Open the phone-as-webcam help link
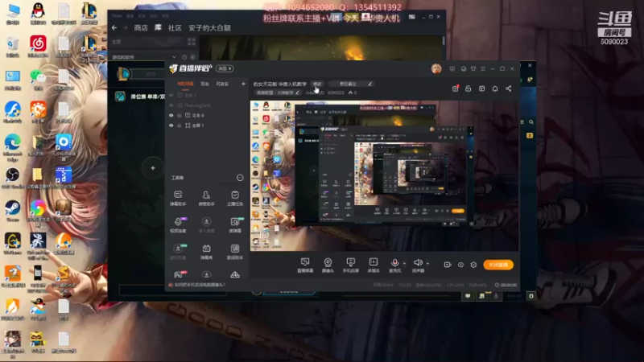The height and width of the screenshot is (362, 644). [x=200, y=285]
